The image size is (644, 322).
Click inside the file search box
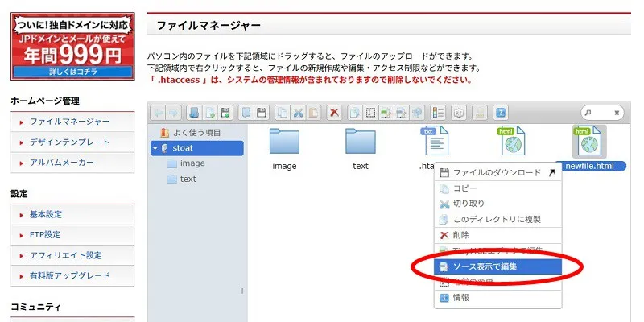tap(601, 113)
